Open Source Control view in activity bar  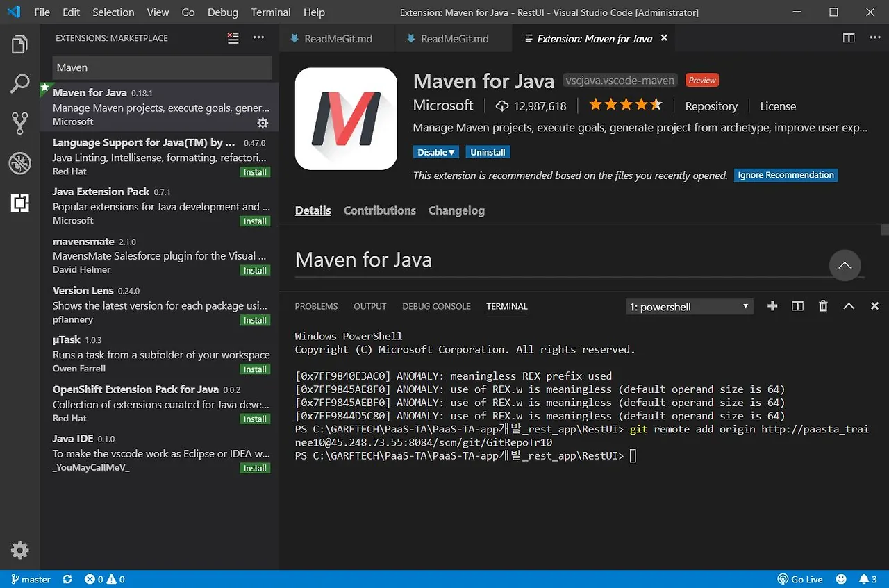(20, 124)
